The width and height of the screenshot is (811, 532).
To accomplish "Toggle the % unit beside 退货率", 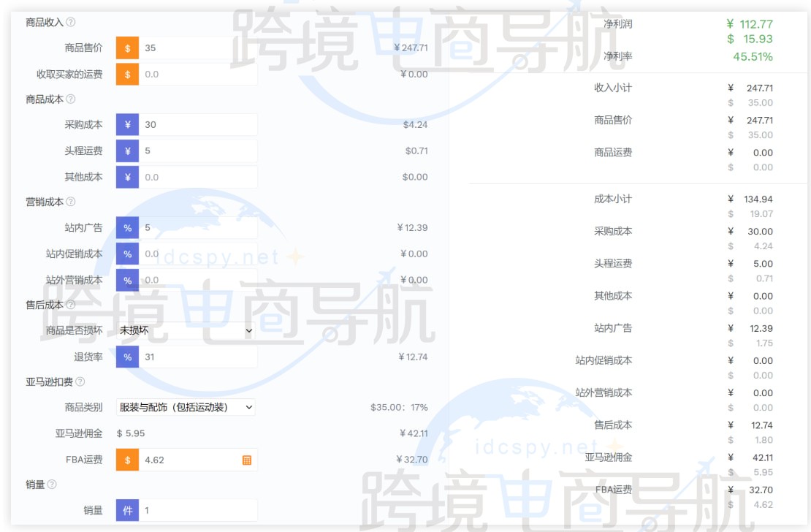I will 127,357.
